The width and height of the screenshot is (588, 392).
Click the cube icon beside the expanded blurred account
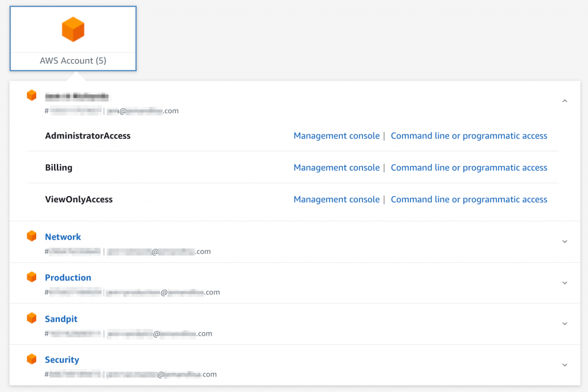(x=32, y=95)
